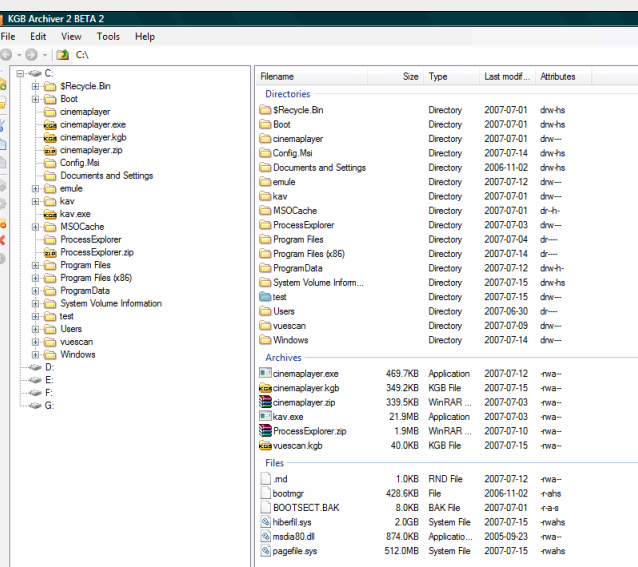638x567 pixels.
Task: Expand MSOCache in the tree
Action: pyautogui.click(x=35, y=227)
